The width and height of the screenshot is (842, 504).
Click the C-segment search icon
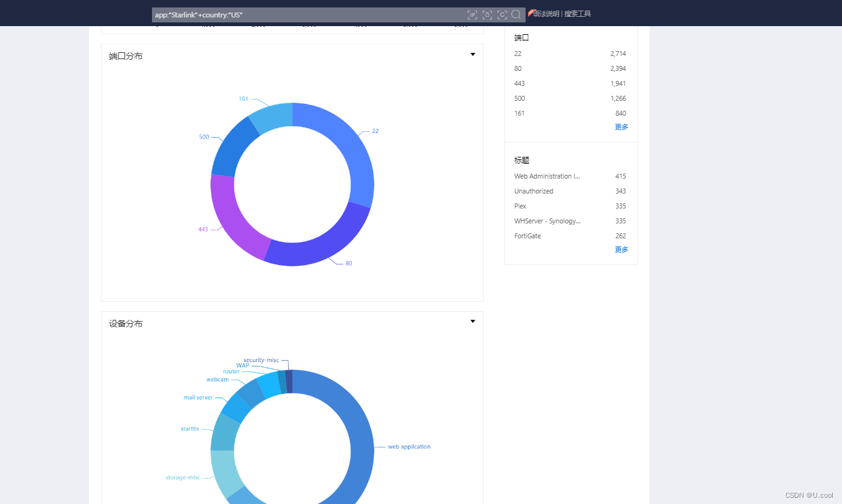tap(502, 14)
